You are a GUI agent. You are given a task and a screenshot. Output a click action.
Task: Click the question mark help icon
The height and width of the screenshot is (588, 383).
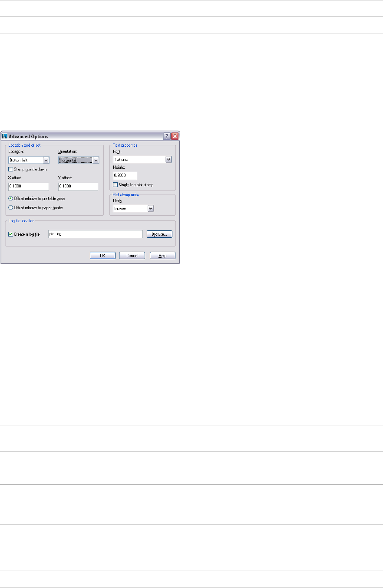coord(167,136)
